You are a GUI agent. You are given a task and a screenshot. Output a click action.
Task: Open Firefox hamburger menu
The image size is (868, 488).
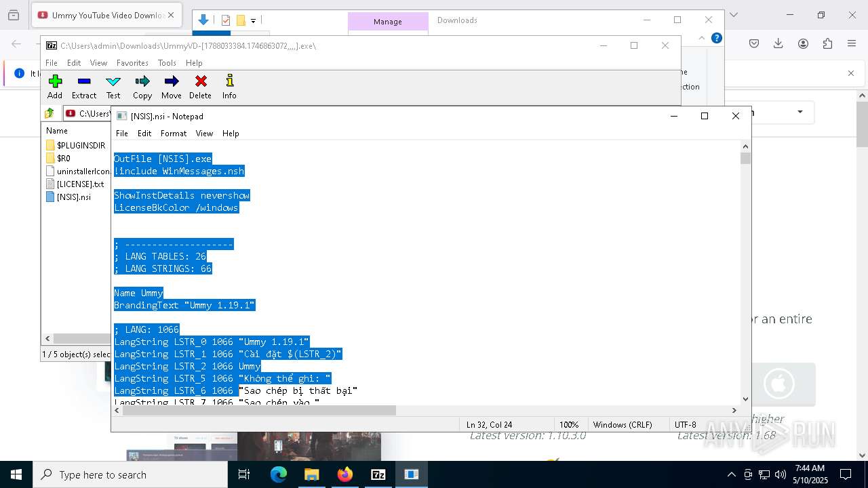[852, 43]
